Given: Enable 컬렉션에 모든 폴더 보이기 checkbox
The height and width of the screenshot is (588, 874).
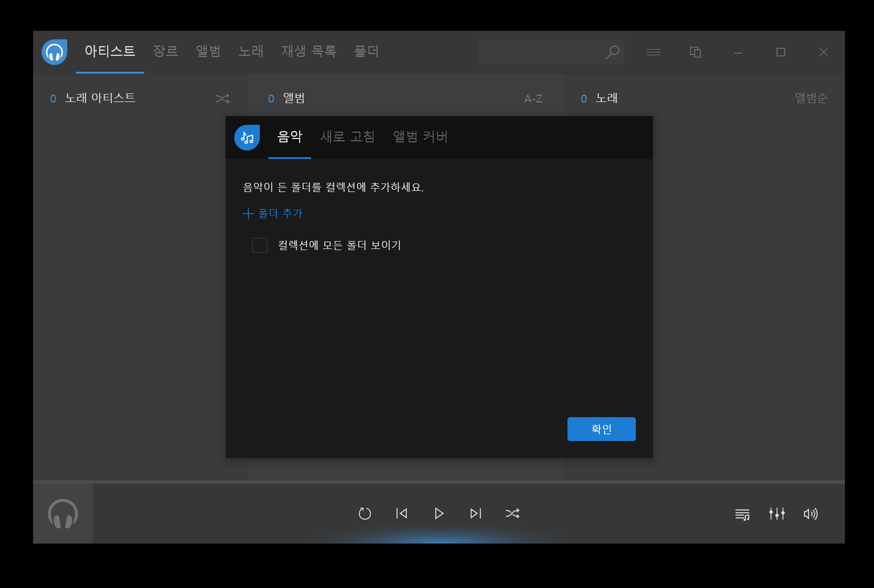Looking at the screenshot, I should tap(260, 245).
